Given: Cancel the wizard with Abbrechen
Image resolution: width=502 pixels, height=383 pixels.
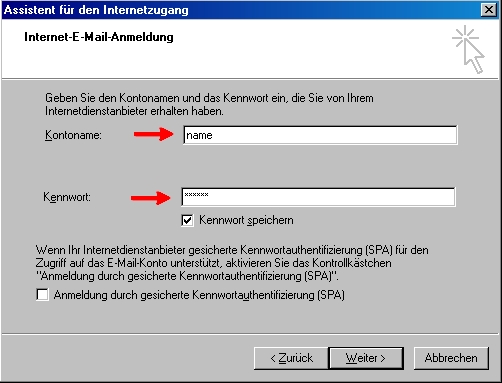Looking at the screenshot, I should pyautogui.click(x=451, y=358).
